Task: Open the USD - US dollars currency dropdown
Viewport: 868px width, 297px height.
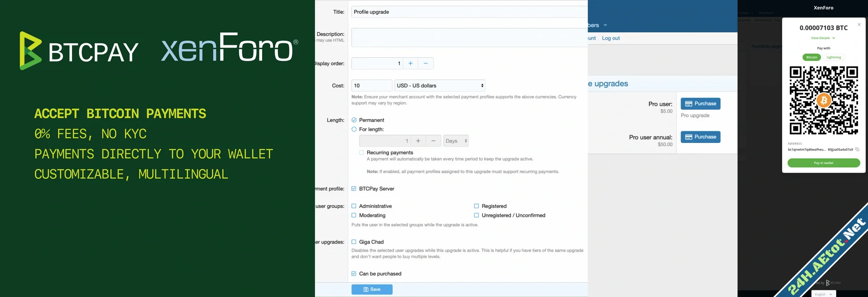Action: (x=440, y=86)
